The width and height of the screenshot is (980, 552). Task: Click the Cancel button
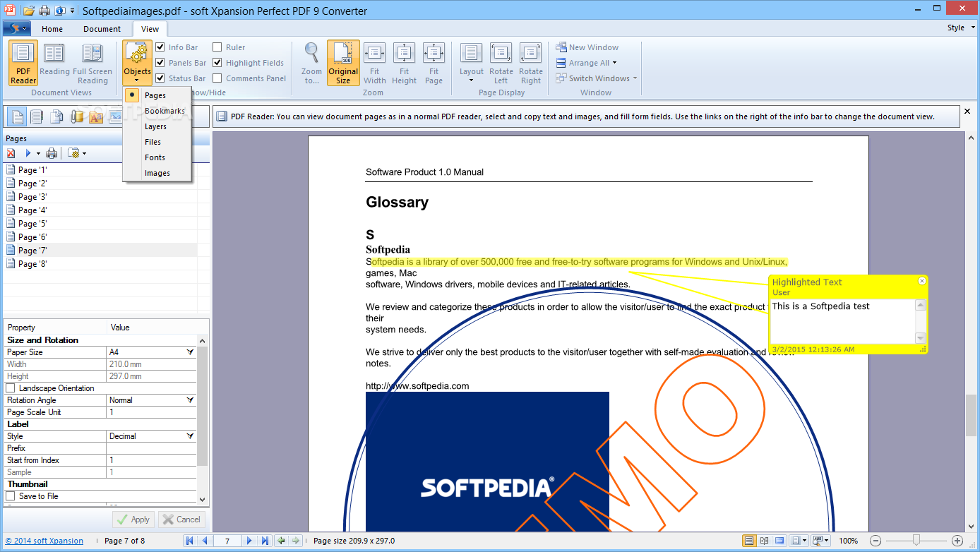[181, 520]
